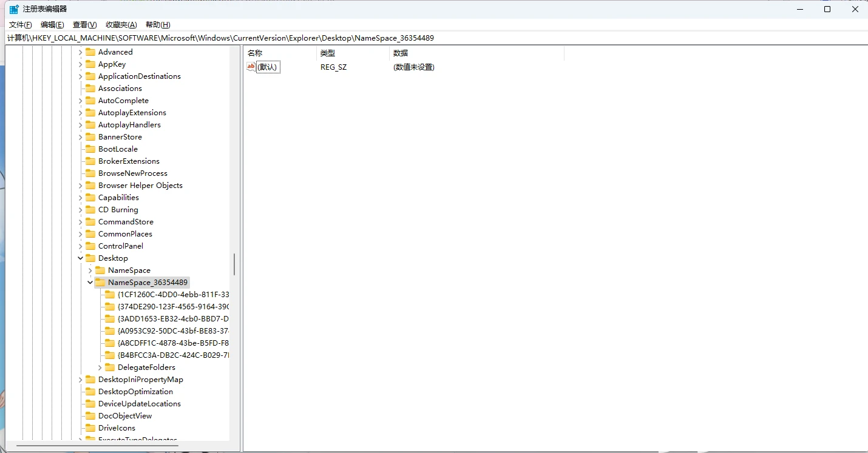Select the ControlPanel folder icon
The height and width of the screenshot is (453, 868).
point(90,246)
